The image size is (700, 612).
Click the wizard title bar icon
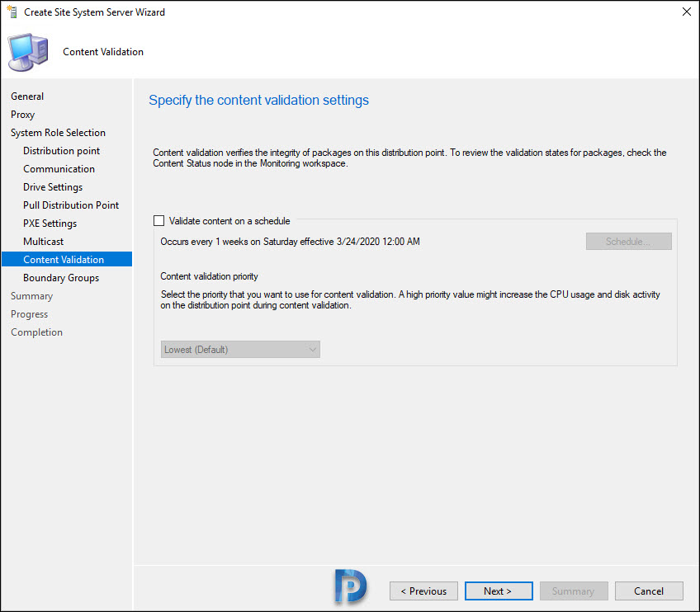pos(12,12)
